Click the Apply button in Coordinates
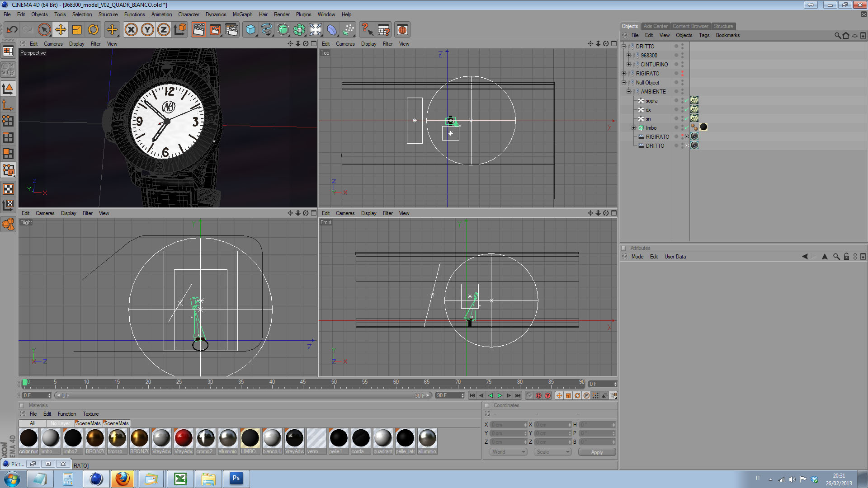 coord(597,452)
